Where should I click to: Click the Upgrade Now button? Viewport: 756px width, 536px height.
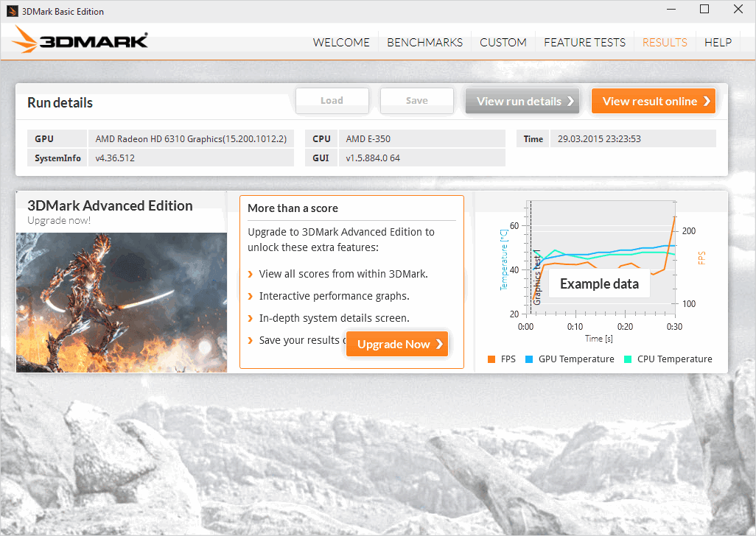click(397, 344)
